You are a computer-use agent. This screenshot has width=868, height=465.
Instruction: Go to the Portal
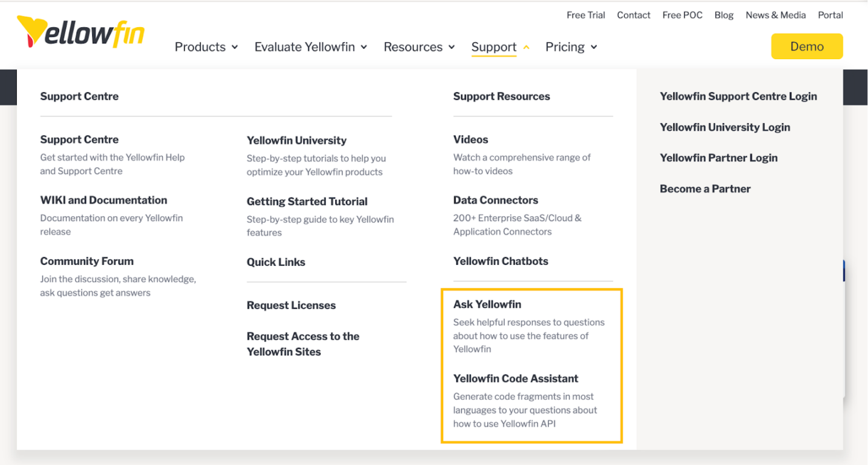tap(830, 14)
